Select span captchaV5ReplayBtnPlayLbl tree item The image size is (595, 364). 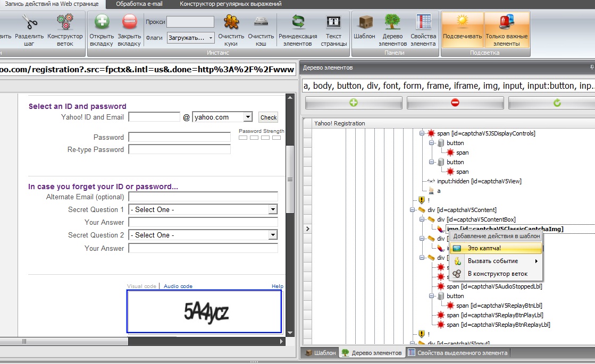point(495,315)
